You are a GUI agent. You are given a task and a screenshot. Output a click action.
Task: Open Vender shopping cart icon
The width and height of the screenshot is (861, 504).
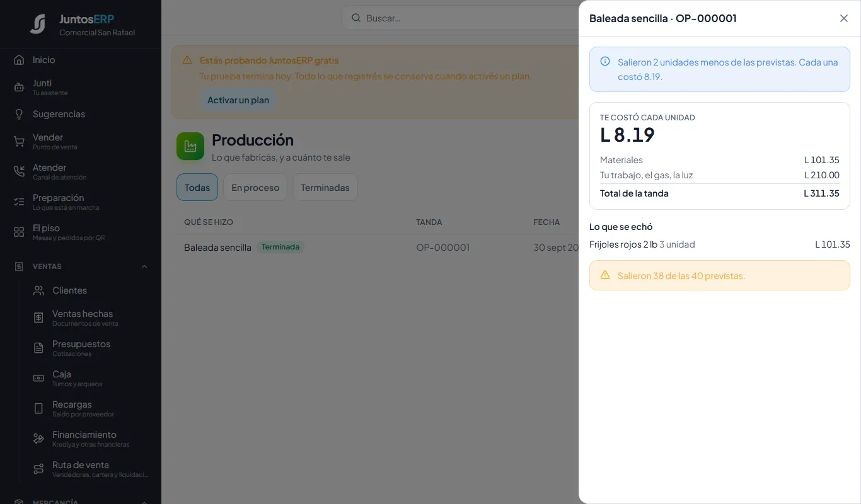19,142
